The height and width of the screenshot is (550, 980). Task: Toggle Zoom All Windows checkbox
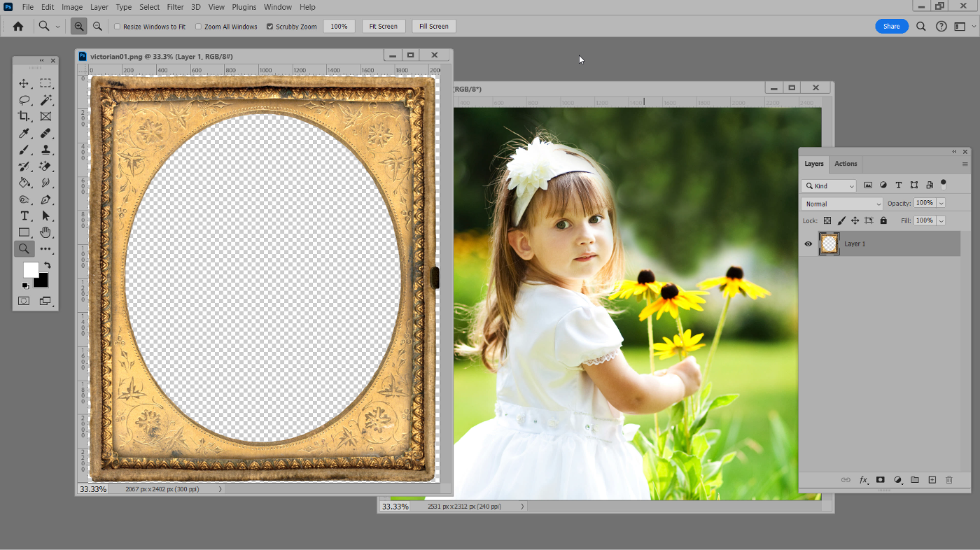tap(198, 27)
